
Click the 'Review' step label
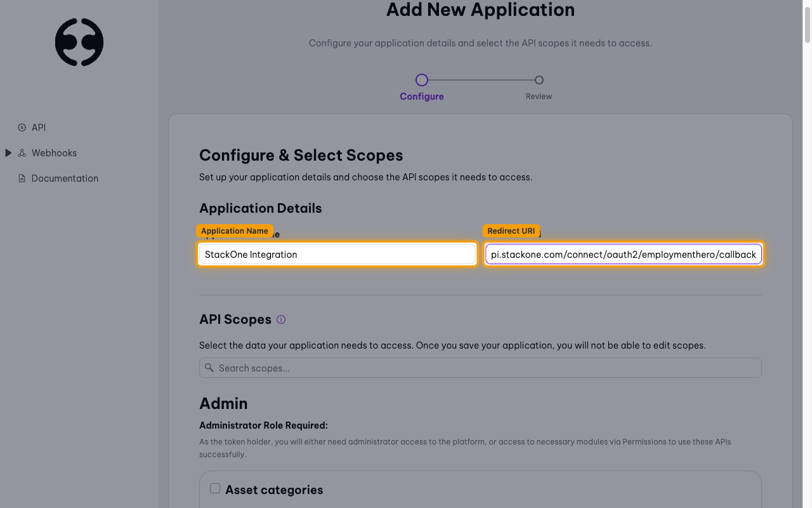(539, 97)
